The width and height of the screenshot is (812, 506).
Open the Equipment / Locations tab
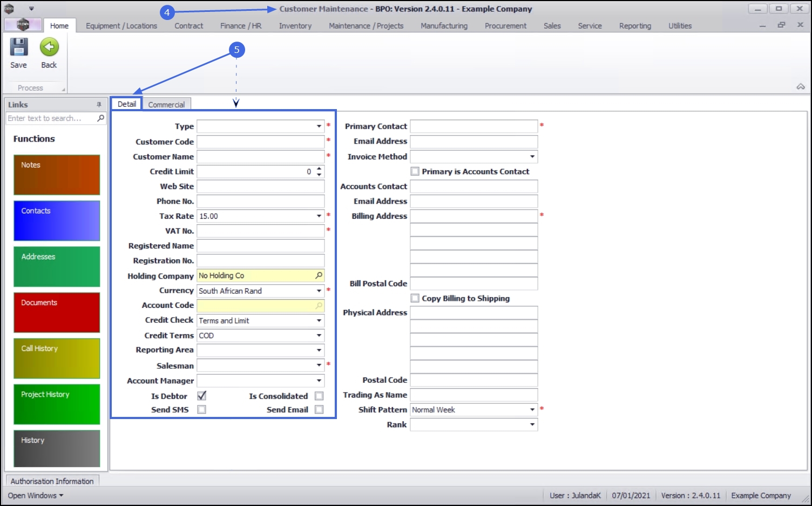point(121,25)
